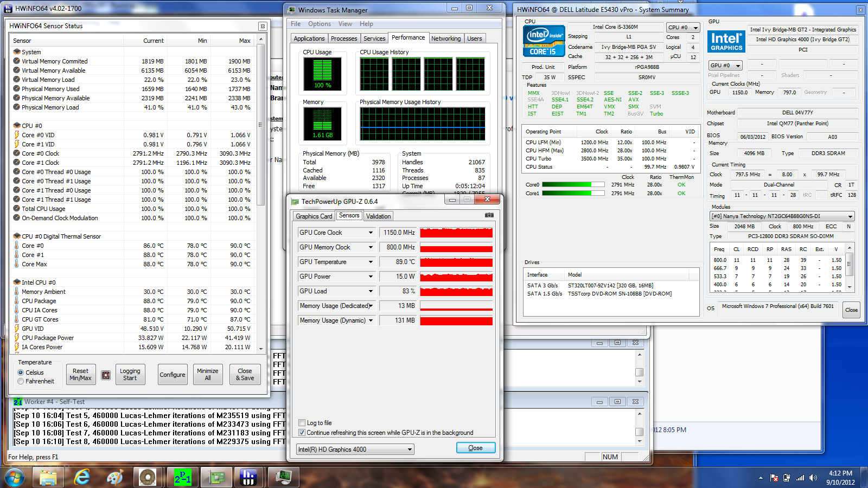Screen dimensions: 868x488
Task: Switch to the Networking tab
Action: 446,38
